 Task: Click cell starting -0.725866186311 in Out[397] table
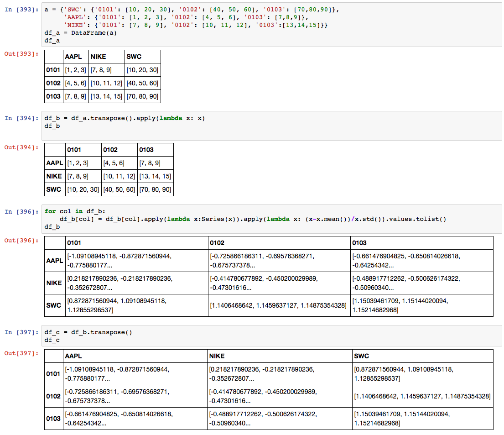[x=135, y=396]
